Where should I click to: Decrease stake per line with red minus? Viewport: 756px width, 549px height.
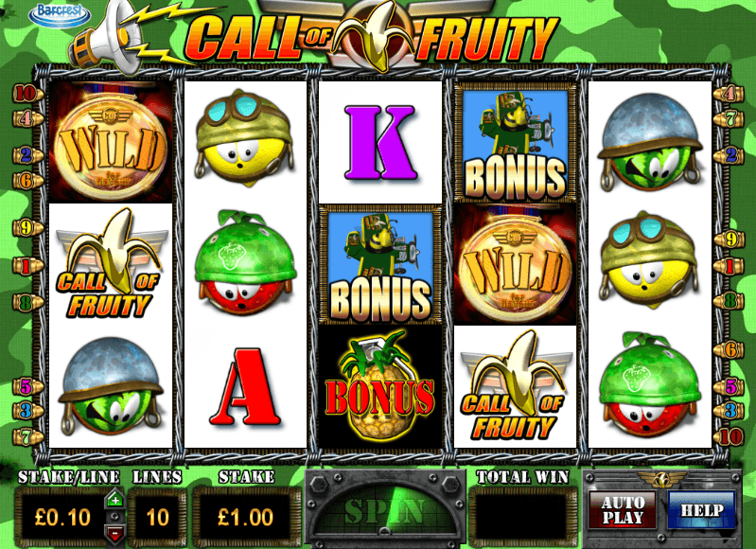coord(114,534)
